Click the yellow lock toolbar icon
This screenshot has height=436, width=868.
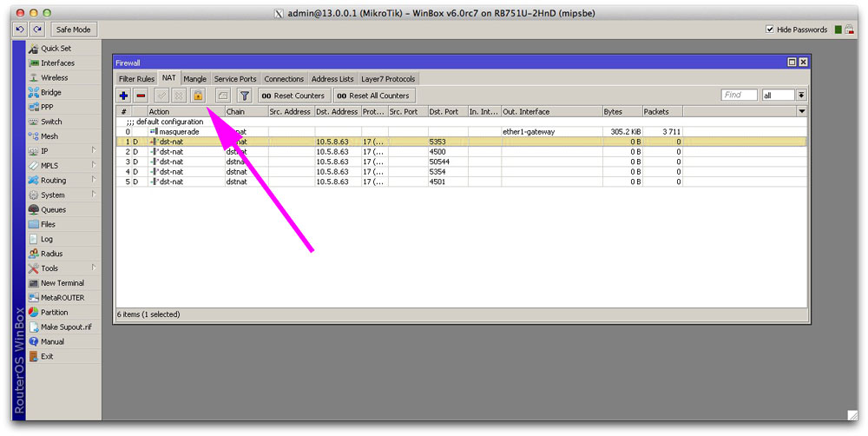pyautogui.click(x=198, y=96)
